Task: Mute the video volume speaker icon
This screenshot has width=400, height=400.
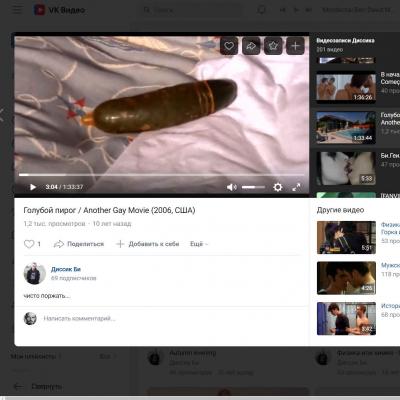Action: tap(231, 187)
